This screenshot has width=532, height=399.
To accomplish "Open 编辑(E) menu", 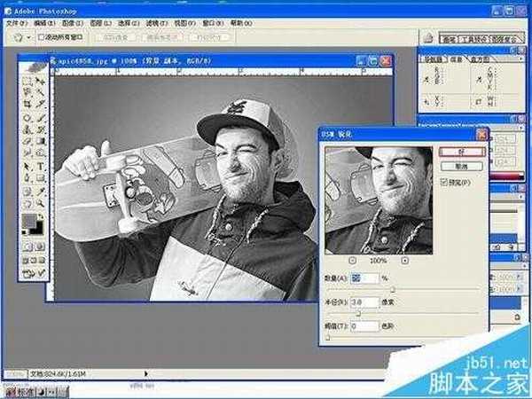I will [44, 23].
